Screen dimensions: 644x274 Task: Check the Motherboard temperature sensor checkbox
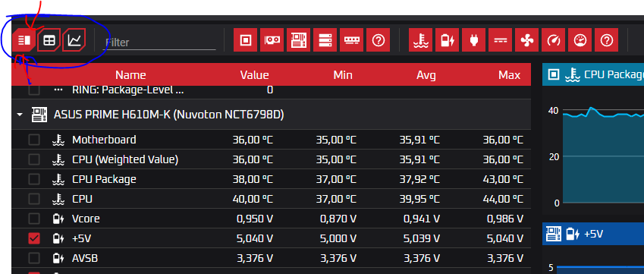[34, 140]
